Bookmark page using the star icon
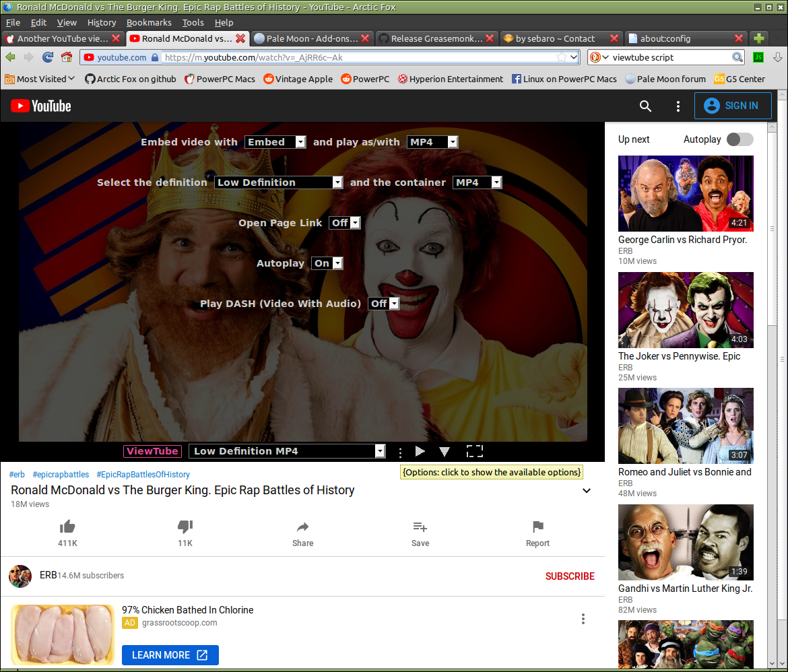788x672 pixels. (x=561, y=57)
